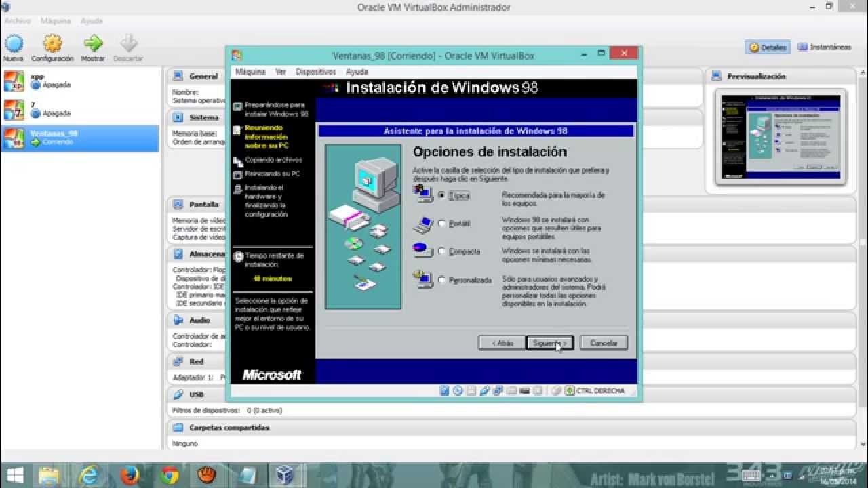Screen dimensions: 868x488
Task: Open the Configuración gear icon
Action: 52,44
